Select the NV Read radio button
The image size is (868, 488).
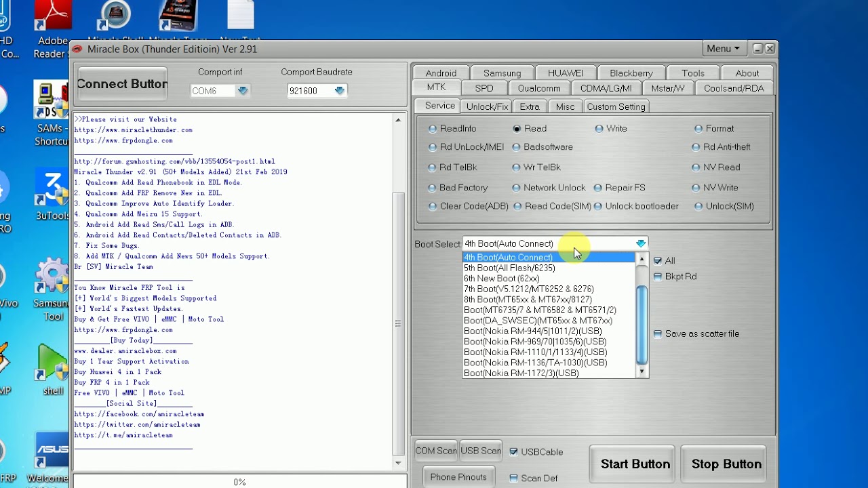pyautogui.click(x=696, y=167)
